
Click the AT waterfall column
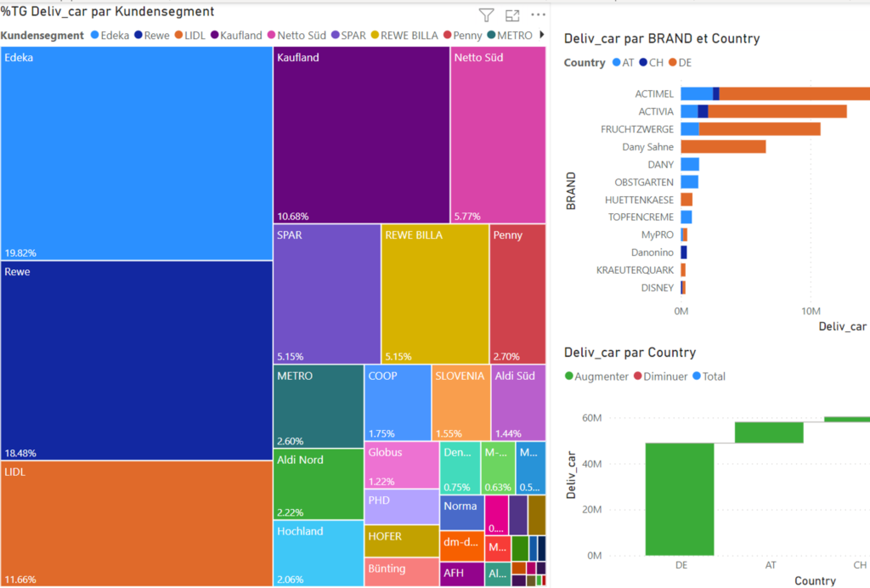click(769, 433)
